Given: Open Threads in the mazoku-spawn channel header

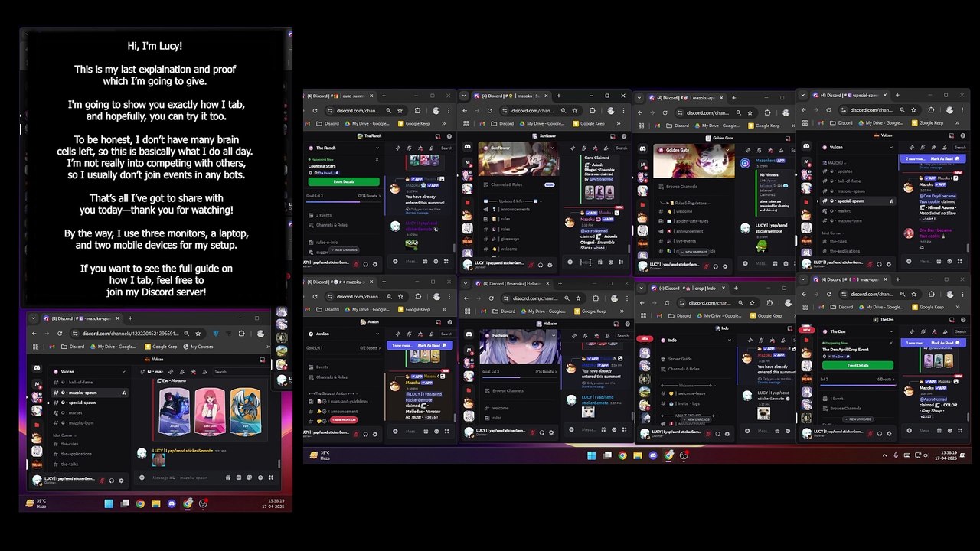Looking at the screenshot, I should [x=172, y=372].
